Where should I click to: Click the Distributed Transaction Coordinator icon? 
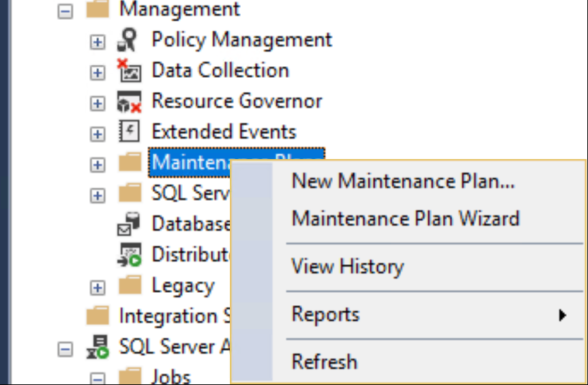(x=130, y=255)
